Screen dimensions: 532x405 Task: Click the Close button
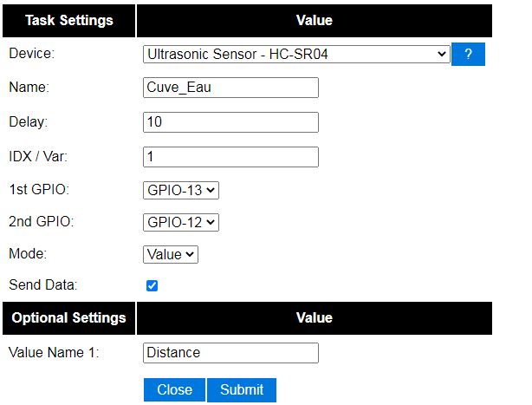[x=174, y=389]
